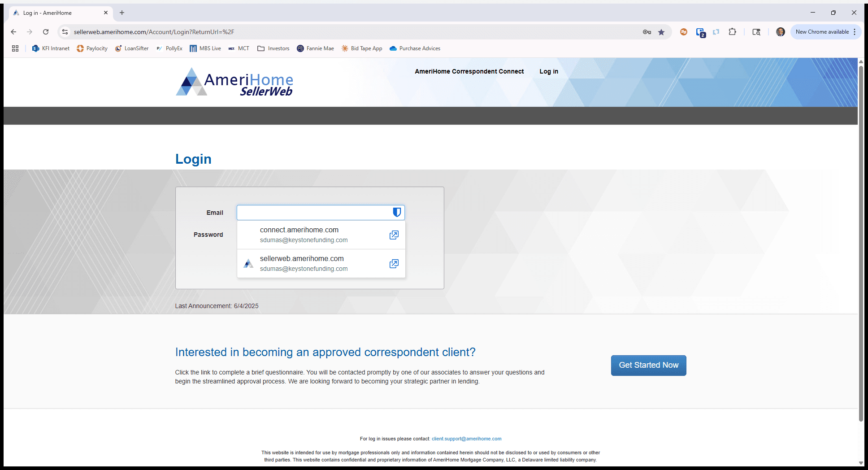This screenshot has width=868, height=470.
Task: Open the MCT bookmark
Action: (239, 48)
